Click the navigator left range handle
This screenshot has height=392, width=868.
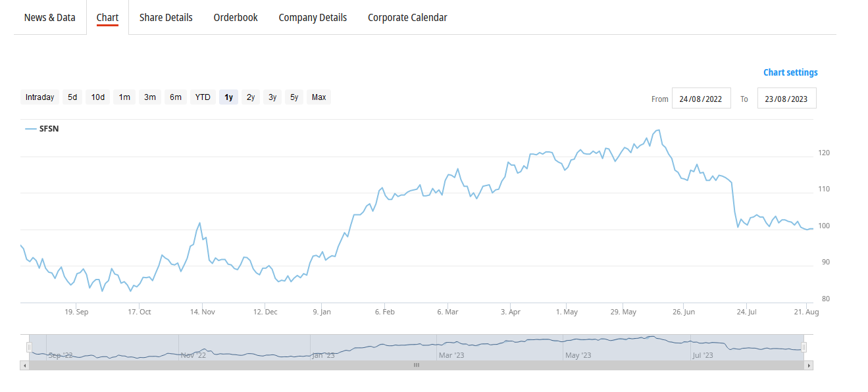pos(29,347)
